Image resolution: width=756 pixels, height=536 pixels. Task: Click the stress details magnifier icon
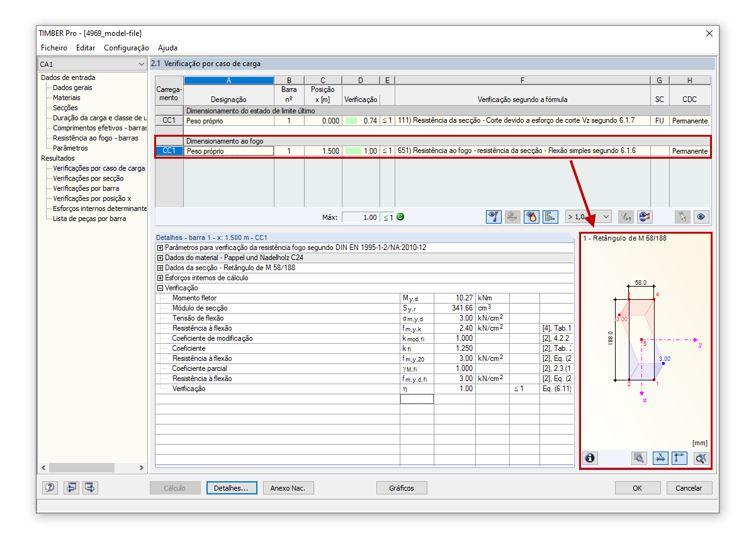coord(639,458)
